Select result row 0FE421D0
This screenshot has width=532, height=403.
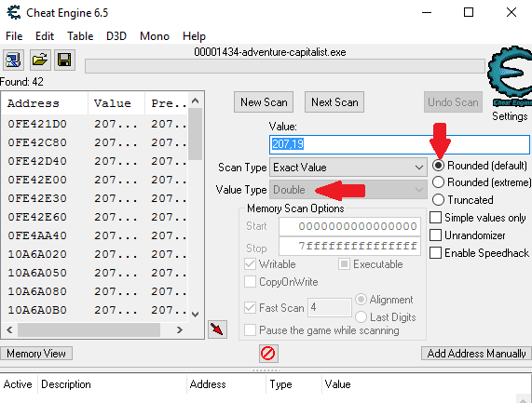(95, 124)
